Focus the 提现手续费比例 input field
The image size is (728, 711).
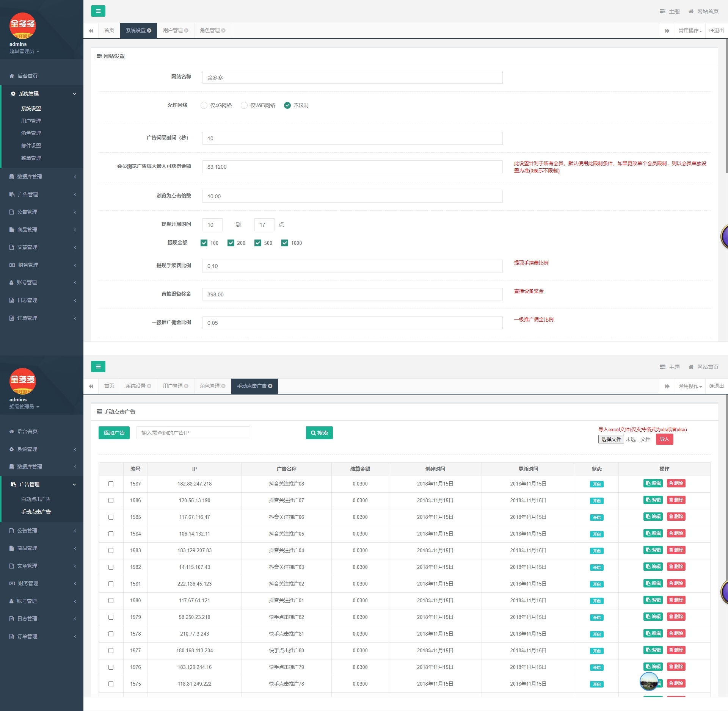coord(353,266)
